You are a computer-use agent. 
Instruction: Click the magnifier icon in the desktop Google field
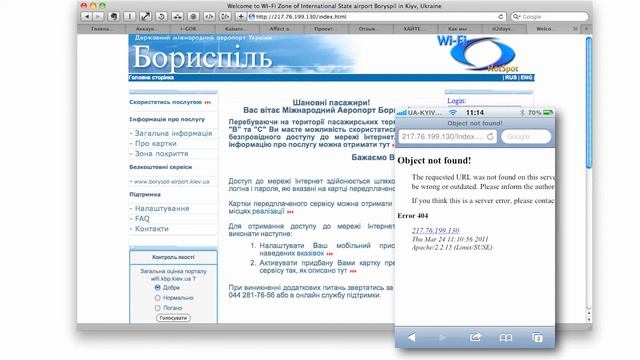pos(516,17)
